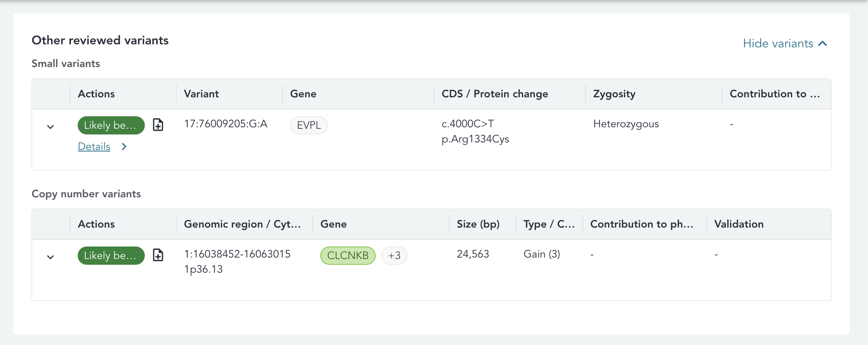Click the arrow next to Details
The height and width of the screenshot is (345, 868).
pos(124,147)
